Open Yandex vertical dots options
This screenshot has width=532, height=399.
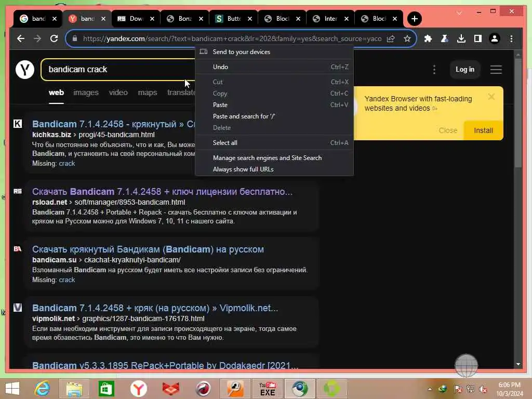pyautogui.click(x=434, y=70)
